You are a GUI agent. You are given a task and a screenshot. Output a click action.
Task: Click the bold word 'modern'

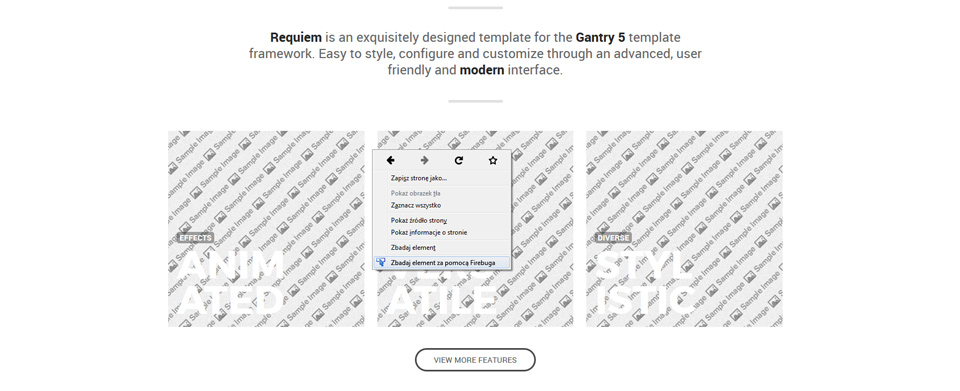coord(482,70)
